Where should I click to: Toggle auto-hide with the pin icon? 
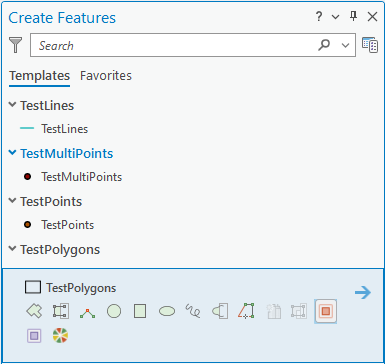[354, 16]
